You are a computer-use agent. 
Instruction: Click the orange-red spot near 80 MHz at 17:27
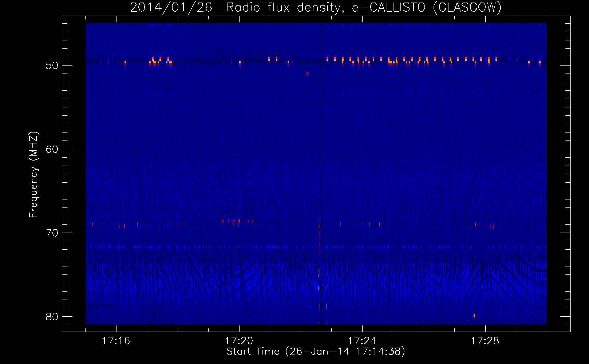(x=474, y=316)
